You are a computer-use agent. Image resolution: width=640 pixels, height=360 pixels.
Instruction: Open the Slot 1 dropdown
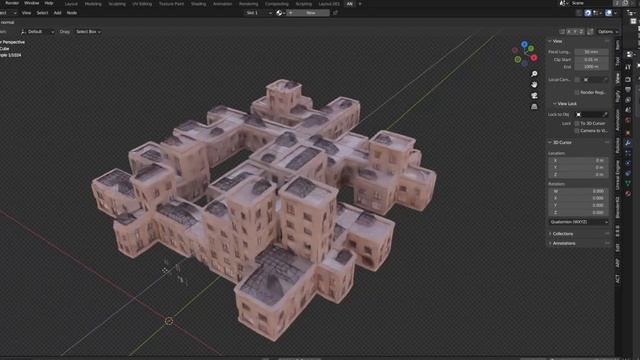click(258, 13)
